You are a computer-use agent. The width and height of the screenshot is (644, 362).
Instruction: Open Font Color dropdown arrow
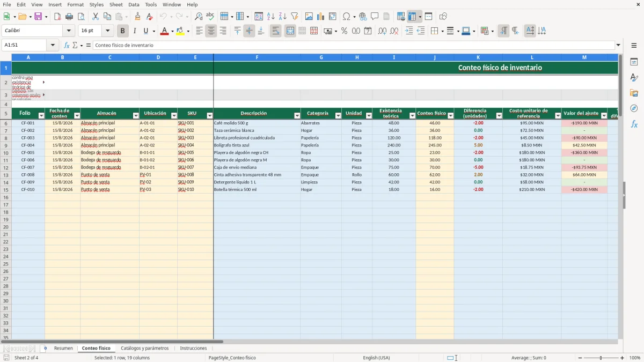tap(172, 31)
